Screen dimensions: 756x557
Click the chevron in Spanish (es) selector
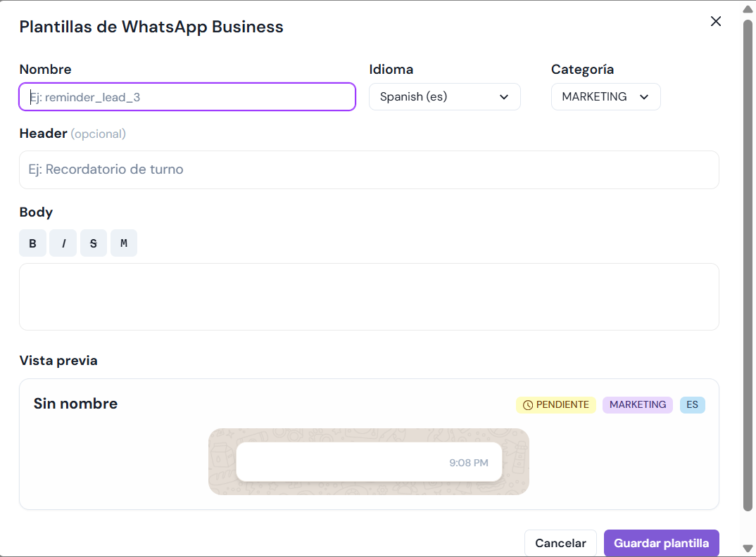(504, 97)
